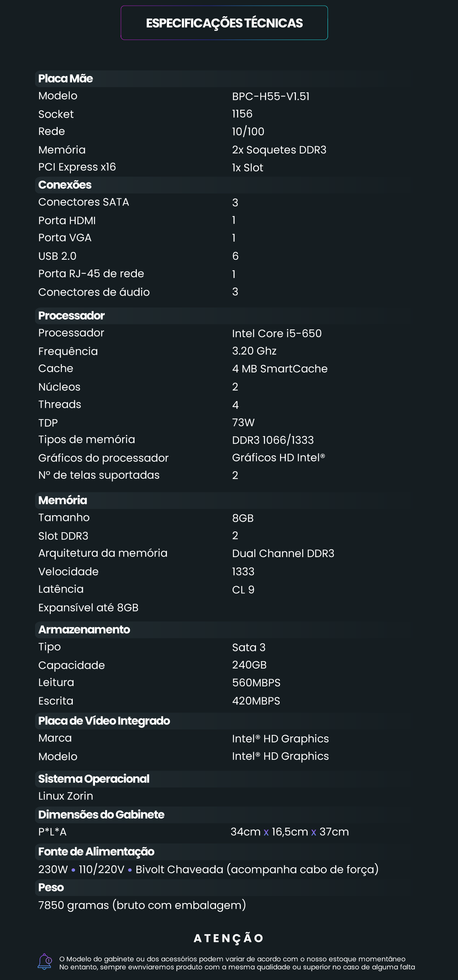Click the Especificações Técnicas title button

[x=224, y=23]
